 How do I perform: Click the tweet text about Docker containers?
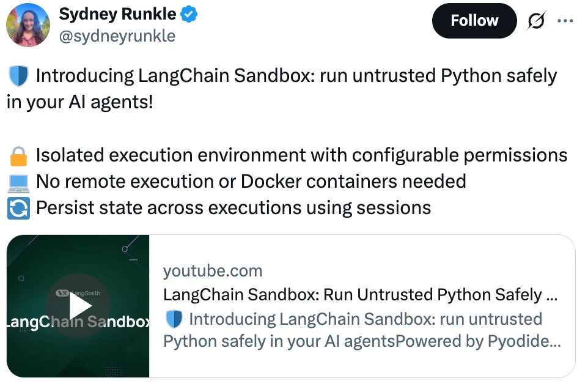(251, 182)
